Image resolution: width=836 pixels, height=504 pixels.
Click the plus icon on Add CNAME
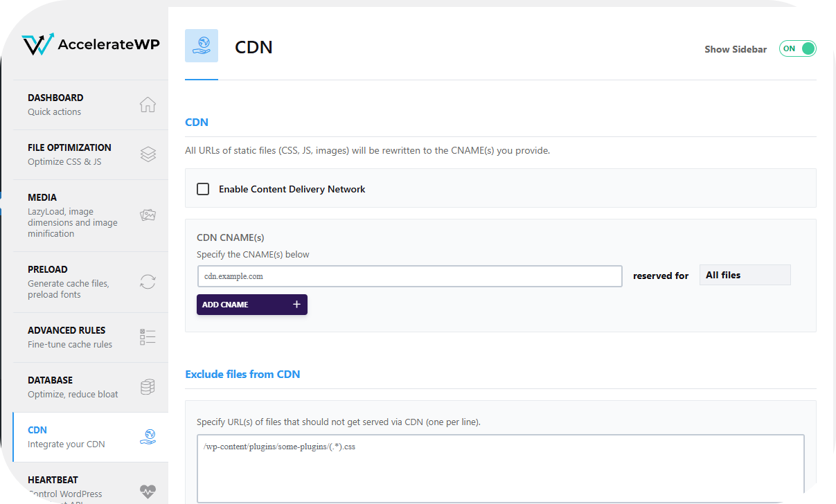coord(296,305)
